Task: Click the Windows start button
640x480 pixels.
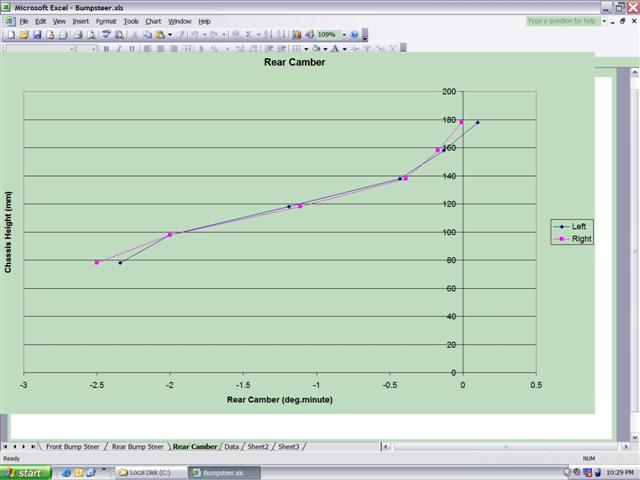Action: pos(25,473)
